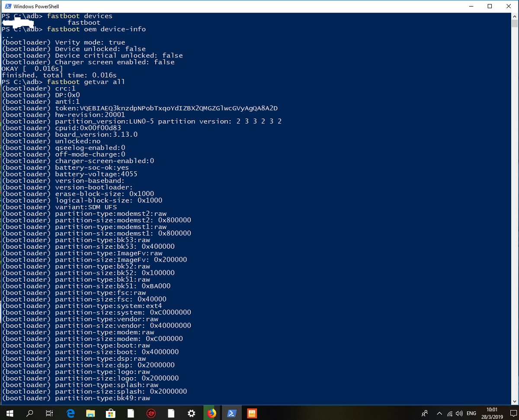Open the PowerShell title bar system menu icon
519x420 pixels.
[x=8, y=6]
